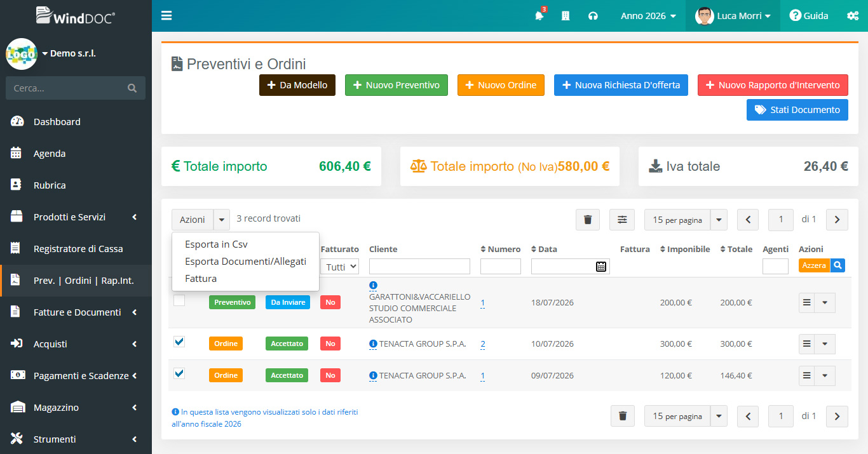Click the Stati Documento button
Viewport: 868px width, 454px height.
point(797,110)
